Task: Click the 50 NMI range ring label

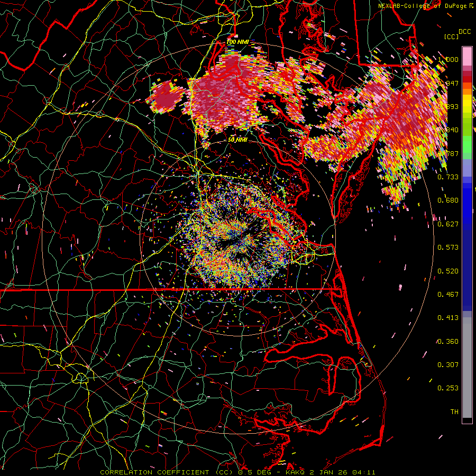Action: [237, 140]
